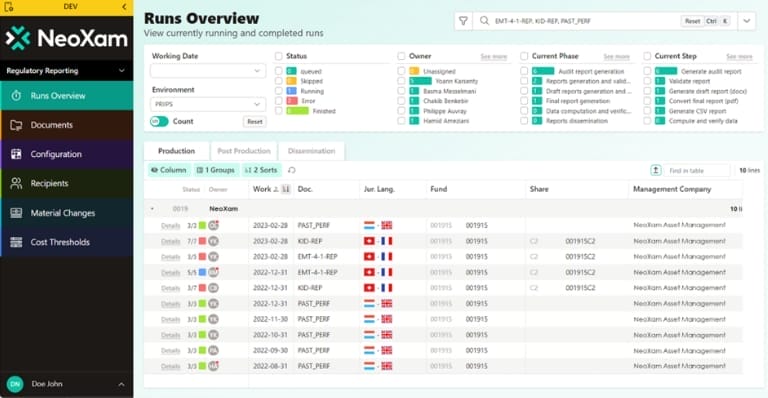Switch to the Post Production tab

(244, 151)
